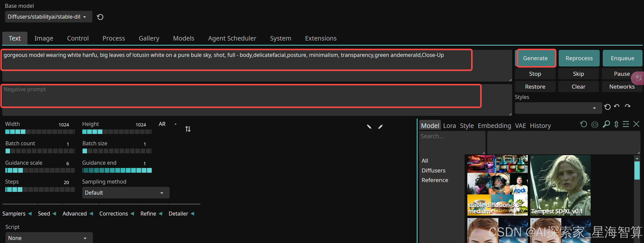Image resolution: width=644 pixels, height=243 pixels.
Task: Select the Model tab in networks panel
Action: pos(430,125)
